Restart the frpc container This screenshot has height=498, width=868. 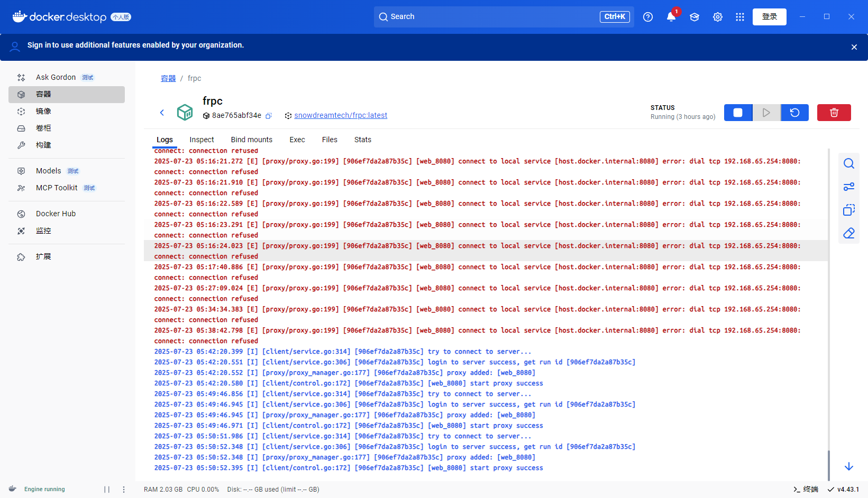tap(794, 113)
